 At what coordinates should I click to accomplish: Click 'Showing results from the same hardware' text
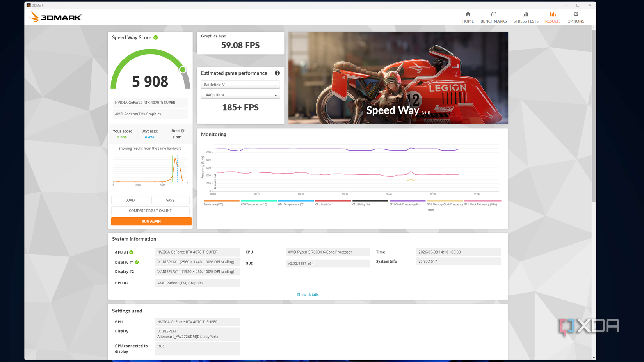coord(150,149)
